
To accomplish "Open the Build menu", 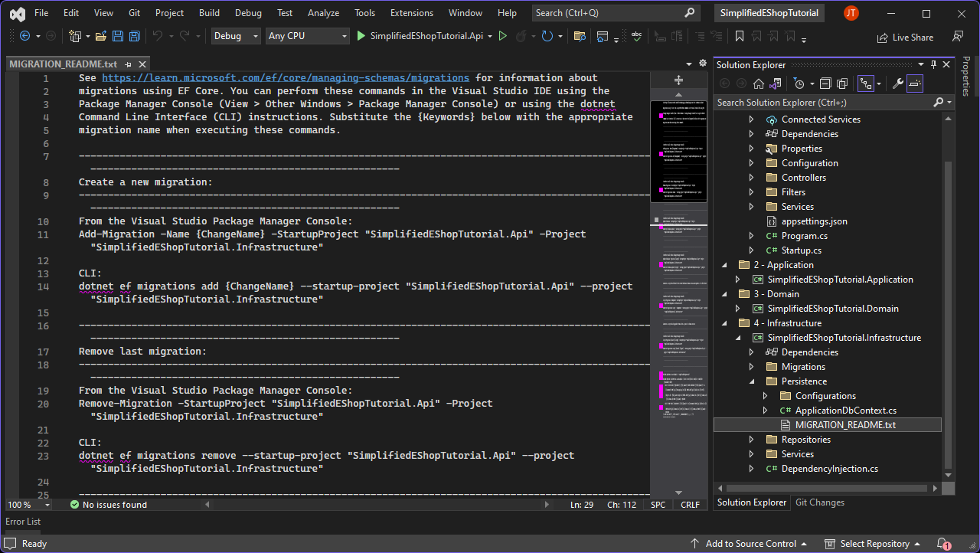I will (x=209, y=13).
